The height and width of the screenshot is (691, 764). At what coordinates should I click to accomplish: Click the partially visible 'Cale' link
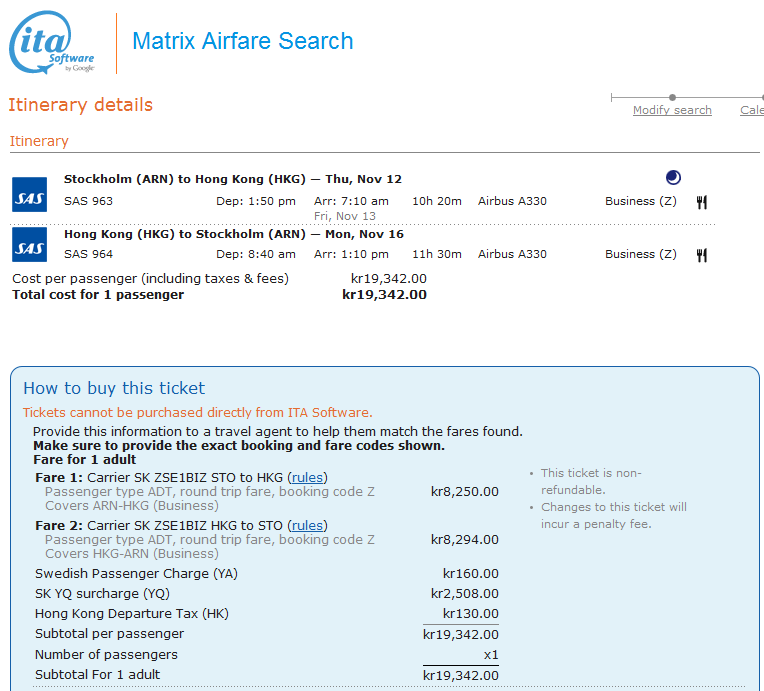[751, 110]
